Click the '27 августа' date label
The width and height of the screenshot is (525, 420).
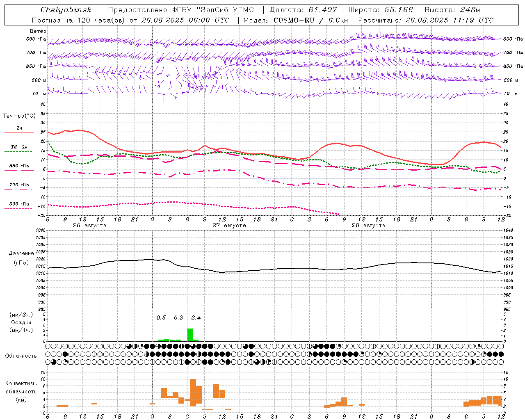tap(229, 226)
